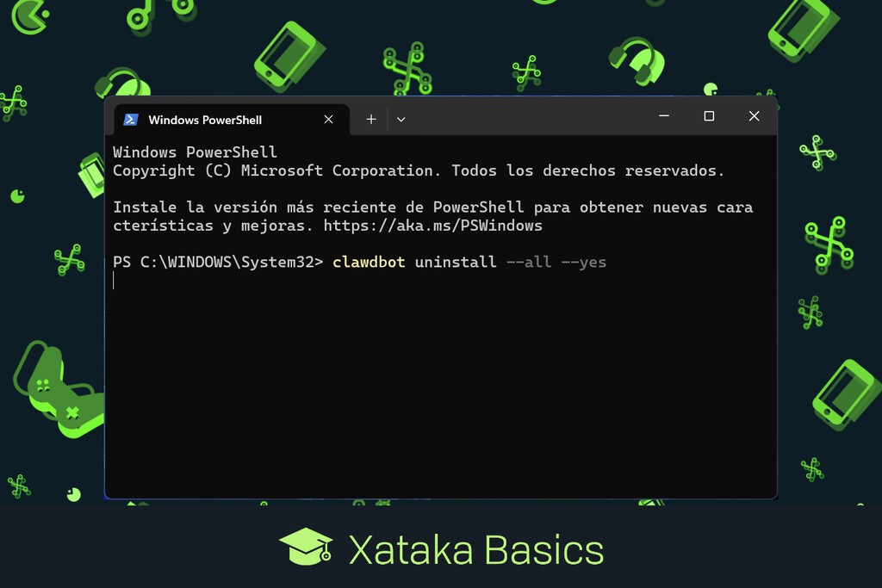
Task: Open the new tab dropdown menu
Action: coord(401,120)
